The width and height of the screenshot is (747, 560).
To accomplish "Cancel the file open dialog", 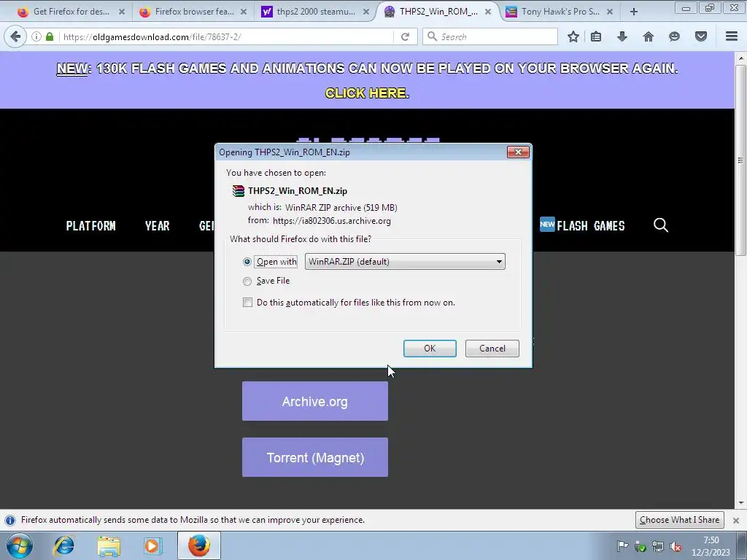I will 492,348.
